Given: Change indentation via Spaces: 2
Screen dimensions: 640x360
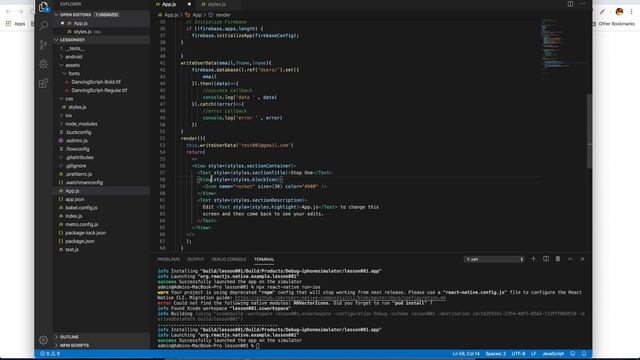Looking at the screenshot, I should [496, 353].
